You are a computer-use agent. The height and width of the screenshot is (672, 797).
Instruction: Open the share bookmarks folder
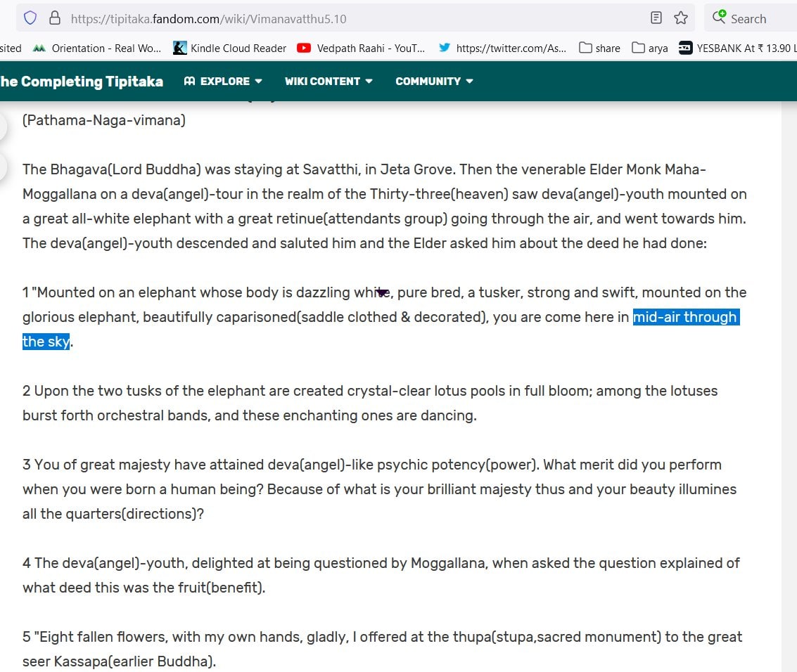(600, 49)
